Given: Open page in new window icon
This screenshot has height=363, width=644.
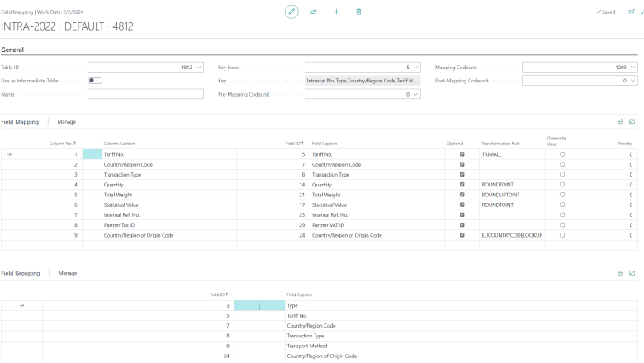Looking at the screenshot, I should 632,12.
